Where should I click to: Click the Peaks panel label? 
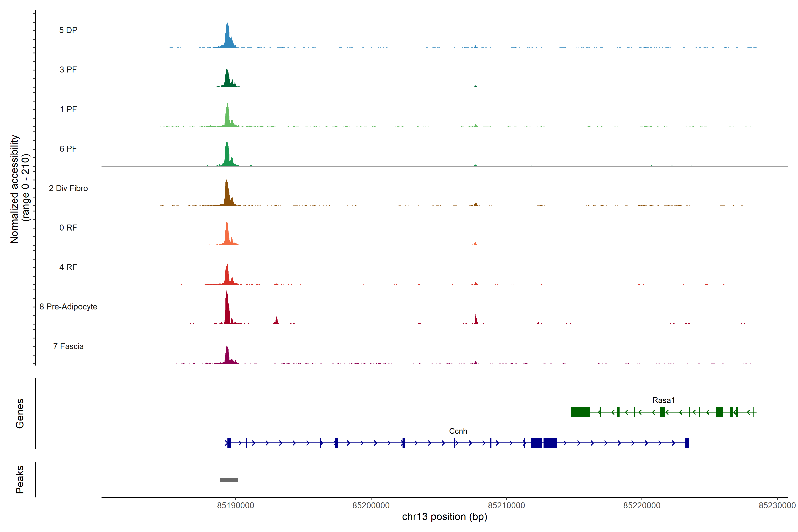point(20,479)
